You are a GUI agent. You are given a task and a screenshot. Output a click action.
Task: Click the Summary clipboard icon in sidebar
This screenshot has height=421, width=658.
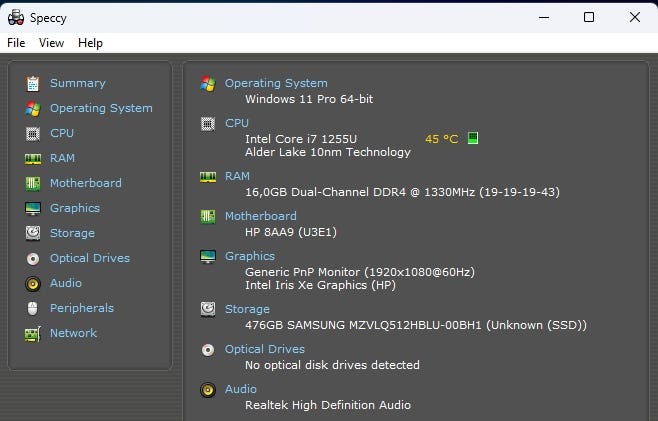(33, 83)
